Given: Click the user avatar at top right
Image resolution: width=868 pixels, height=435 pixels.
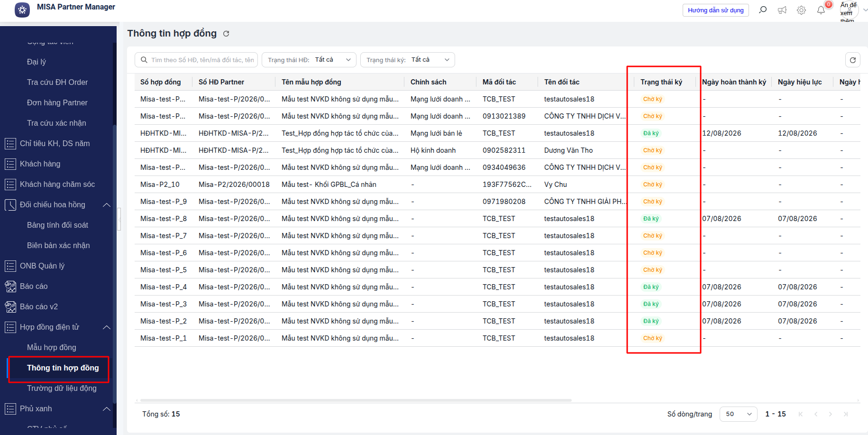Looking at the screenshot, I should pyautogui.click(x=849, y=10).
